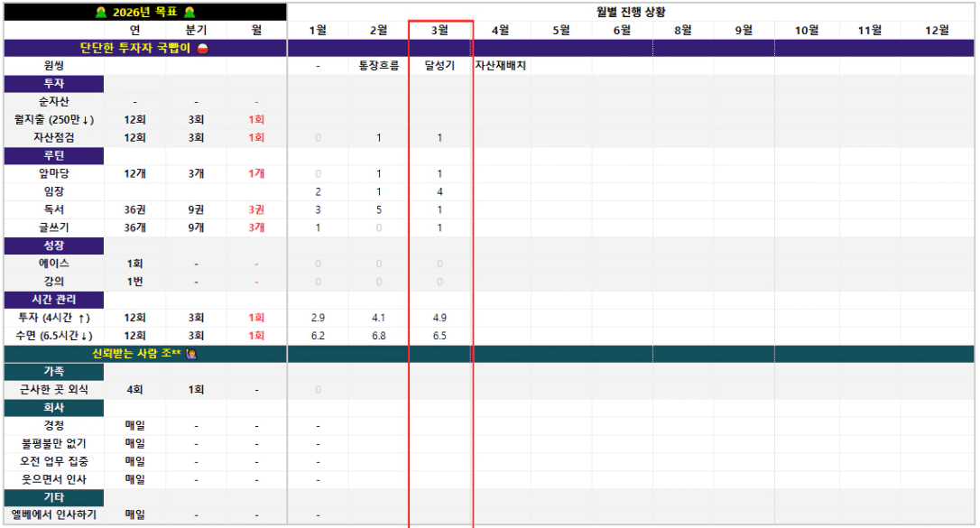Select the 달성기 cell in 원씽 row
The width and height of the screenshot is (980, 528).
pyautogui.click(x=440, y=66)
